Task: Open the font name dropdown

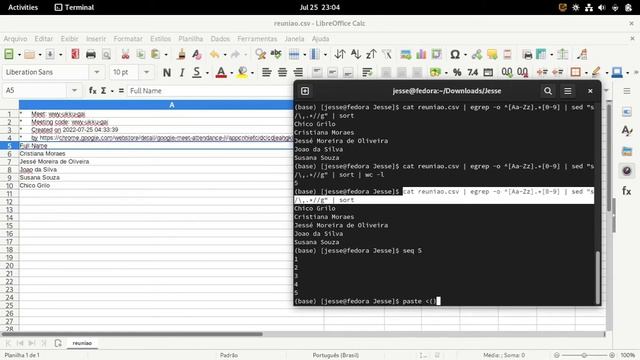Action: (x=97, y=72)
